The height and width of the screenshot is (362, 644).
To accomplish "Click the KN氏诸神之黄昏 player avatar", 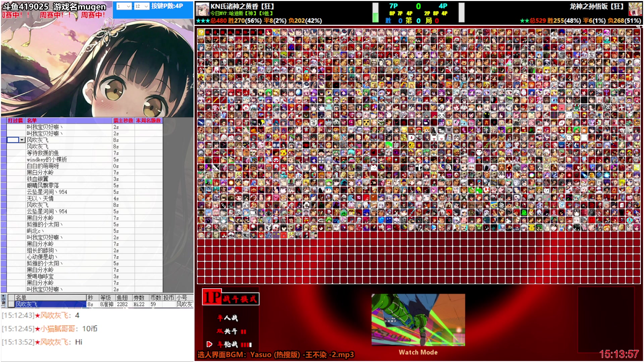I will point(202,9).
